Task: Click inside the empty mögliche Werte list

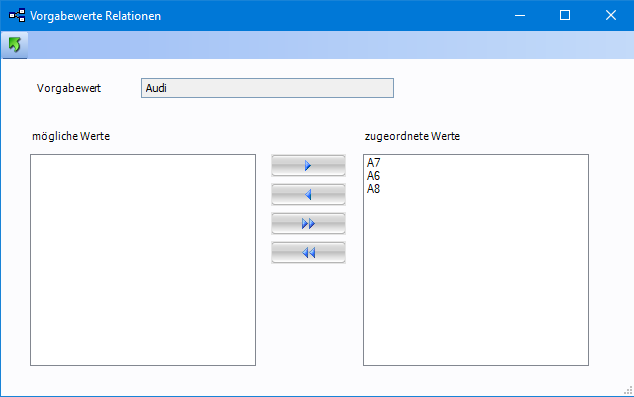Action: pos(143,260)
